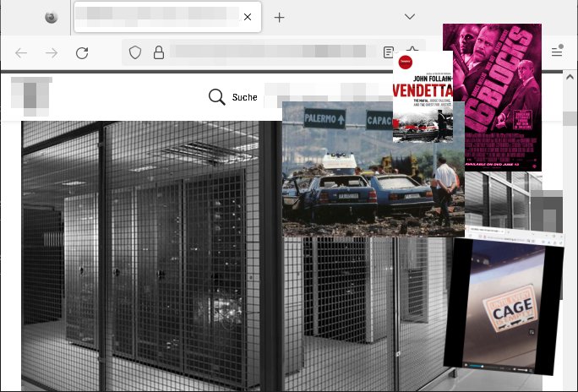Select the active browser tab
The image size is (578, 392).
point(161,17)
